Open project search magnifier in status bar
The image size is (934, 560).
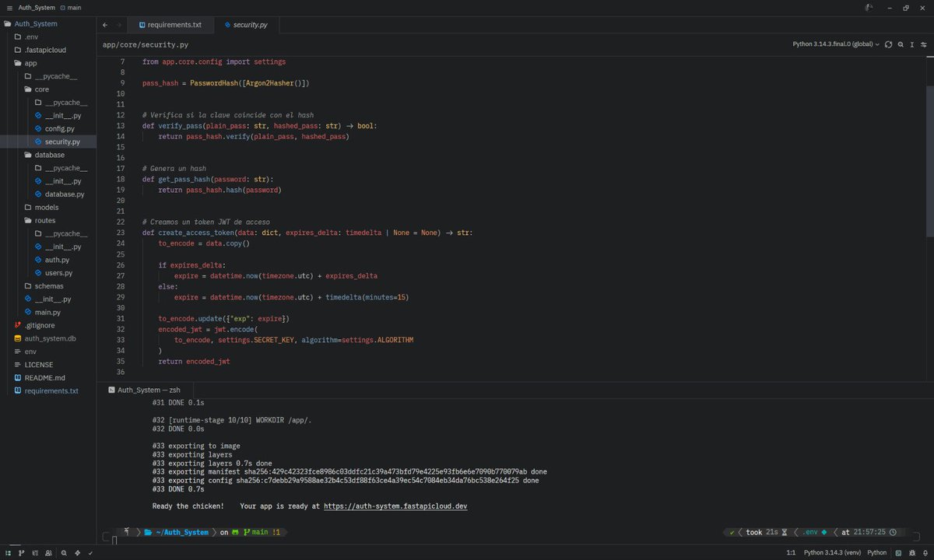[x=63, y=552]
